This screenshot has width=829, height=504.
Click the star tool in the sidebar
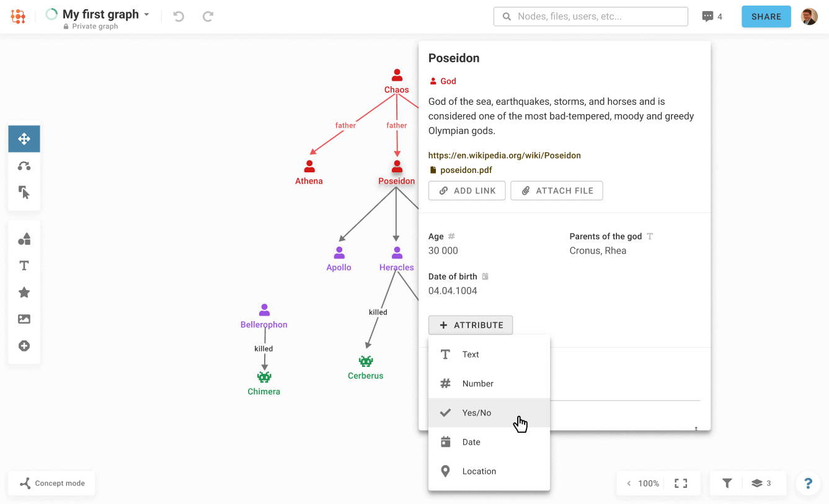pos(24,292)
